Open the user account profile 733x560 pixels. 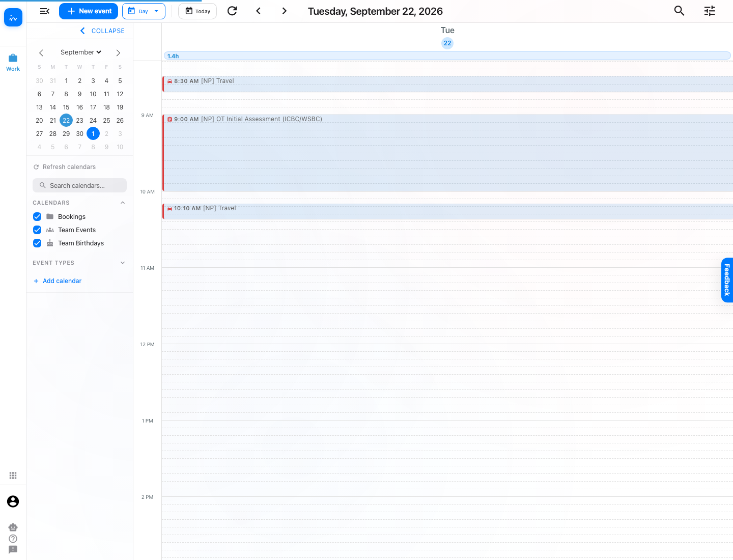coord(13,501)
